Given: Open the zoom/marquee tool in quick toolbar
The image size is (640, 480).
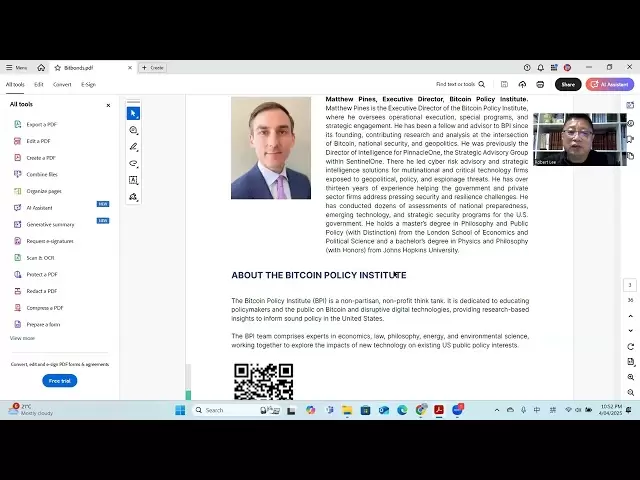Looking at the screenshot, I should pyautogui.click(x=133, y=130).
